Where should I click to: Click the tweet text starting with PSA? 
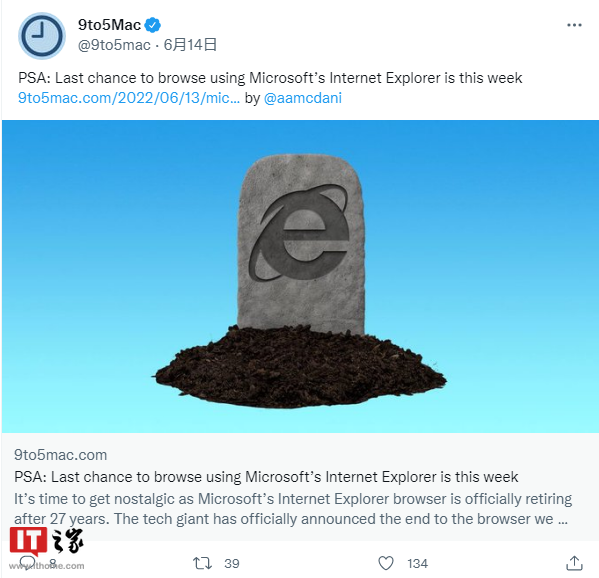pos(270,78)
